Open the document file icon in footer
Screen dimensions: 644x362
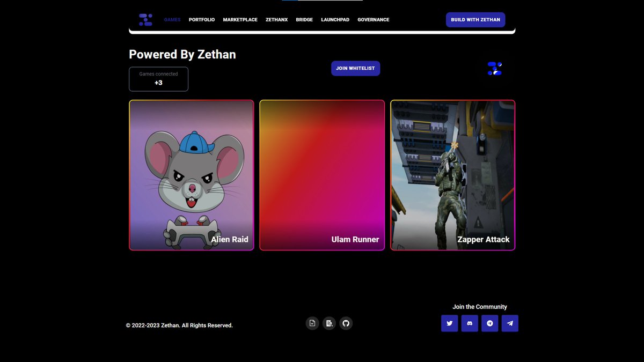[x=312, y=323]
